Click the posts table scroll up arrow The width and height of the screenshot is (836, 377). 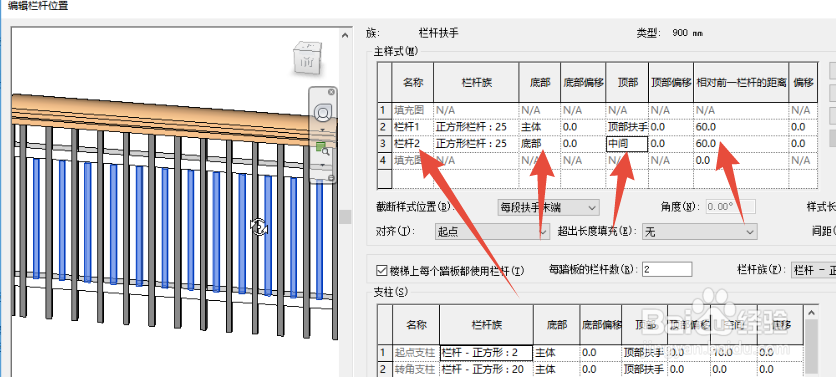811,311
